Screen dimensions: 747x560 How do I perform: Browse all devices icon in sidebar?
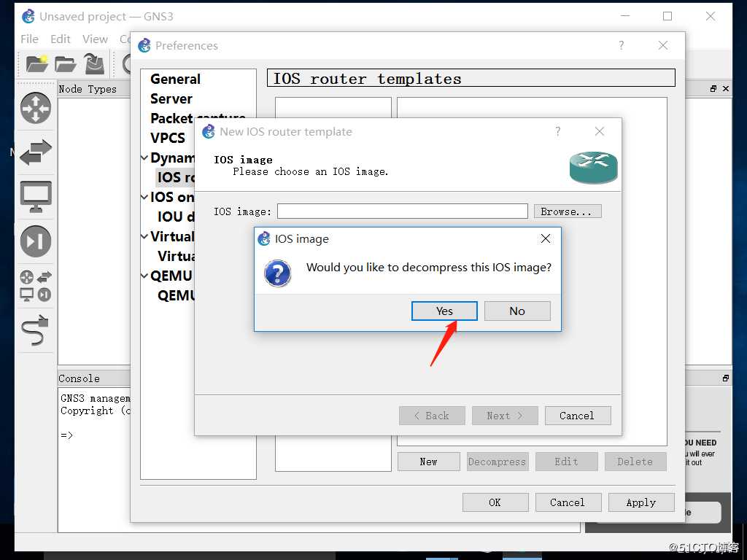[x=36, y=286]
